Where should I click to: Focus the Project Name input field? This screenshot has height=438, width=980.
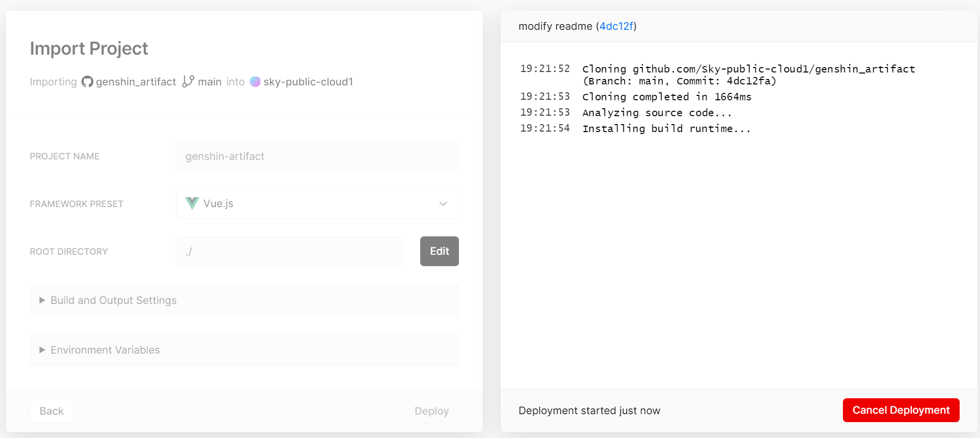[x=317, y=156]
